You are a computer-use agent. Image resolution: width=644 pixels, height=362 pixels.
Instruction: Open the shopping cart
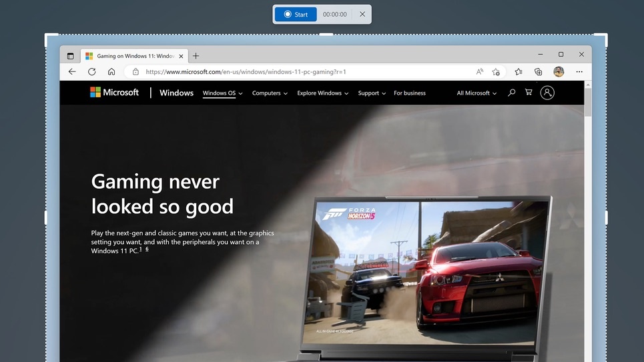tap(529, 93)
